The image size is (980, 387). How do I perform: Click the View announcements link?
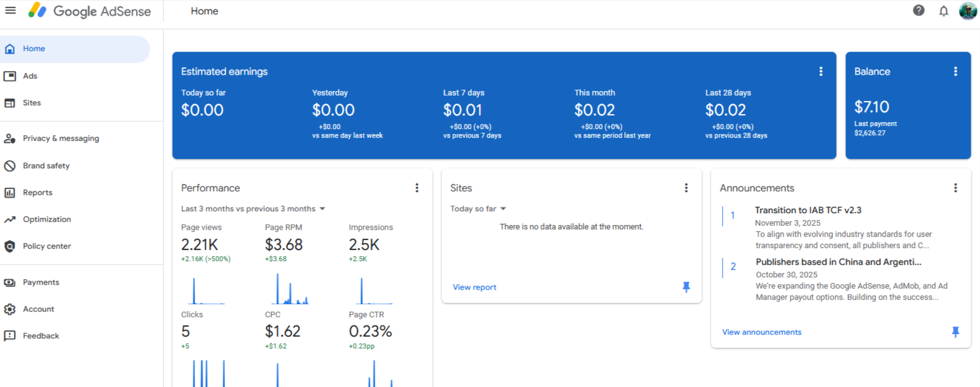[x=761, y=332]
